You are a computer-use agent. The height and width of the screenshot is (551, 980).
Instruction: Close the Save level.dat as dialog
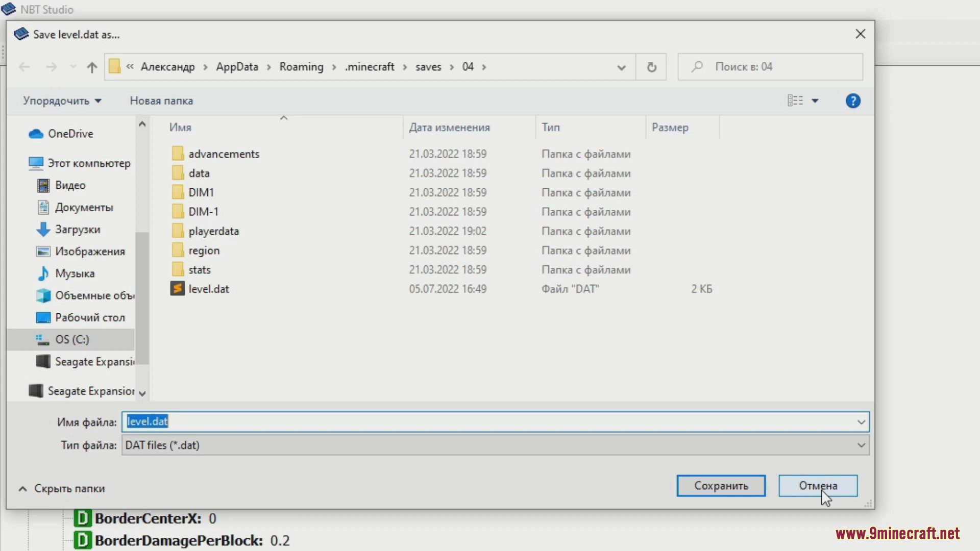[860, 34]
